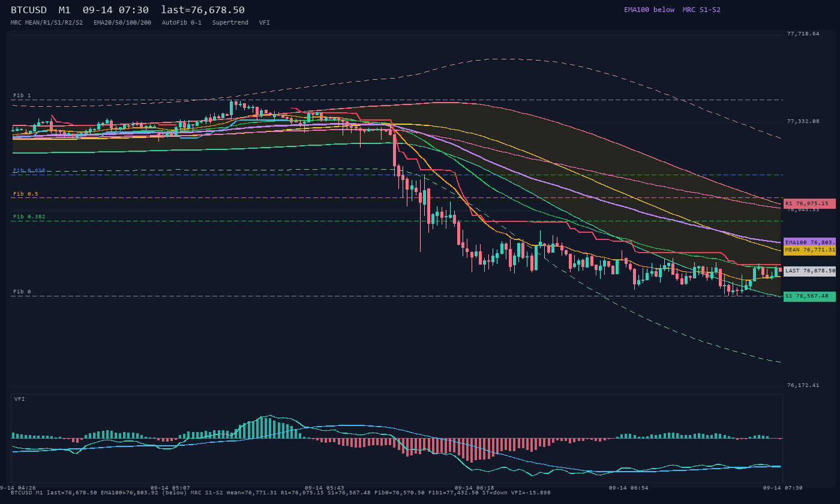
Task: Click the S1 76,567.48 price tag
Action: tap(809, 296)
